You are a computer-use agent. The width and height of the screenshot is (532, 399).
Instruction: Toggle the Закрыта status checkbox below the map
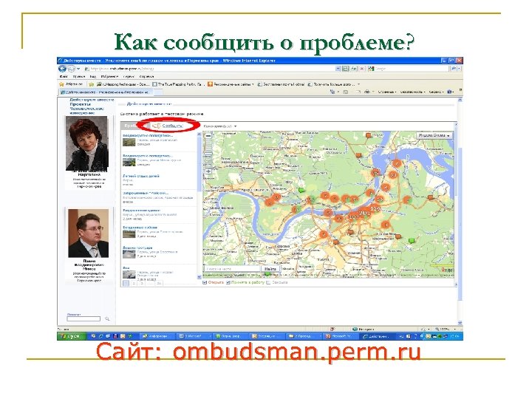(268, 282)
